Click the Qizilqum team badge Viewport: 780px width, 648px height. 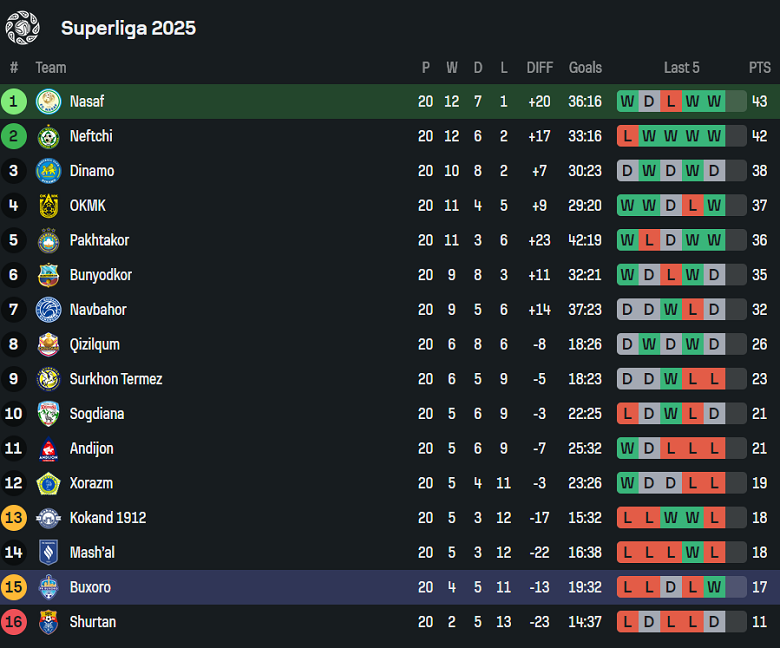(48, 345)
